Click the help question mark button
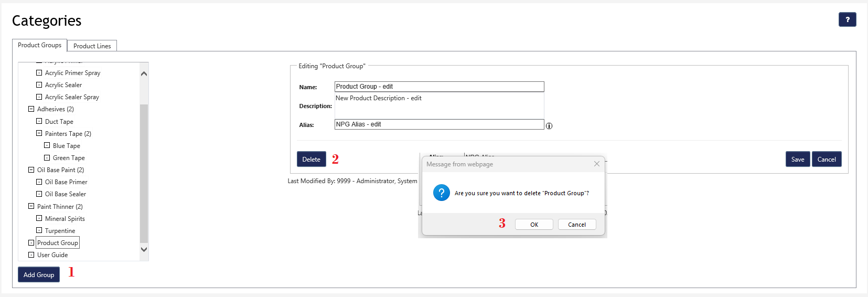The width and height of the screenshot is (868, 297). coord(847,19)
